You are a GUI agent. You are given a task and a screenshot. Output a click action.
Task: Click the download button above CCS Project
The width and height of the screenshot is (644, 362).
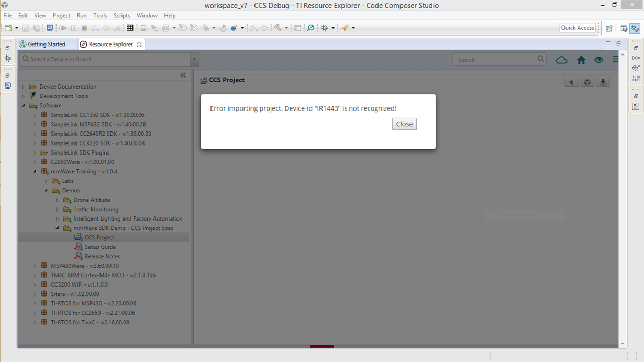(603, 82)
